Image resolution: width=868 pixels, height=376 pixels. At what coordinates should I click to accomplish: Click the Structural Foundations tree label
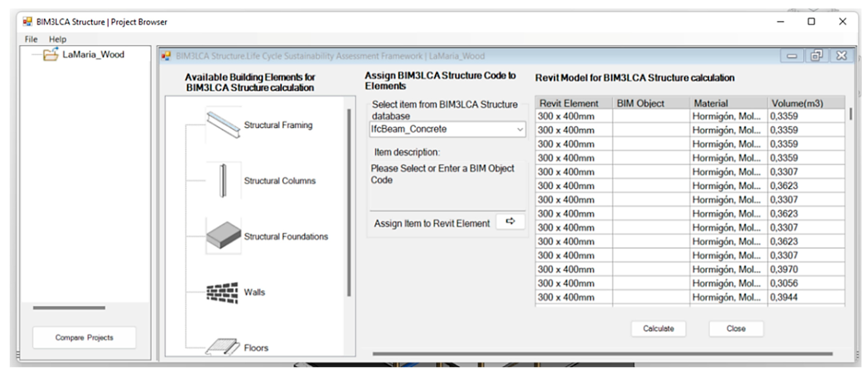[x=286, y=237]
